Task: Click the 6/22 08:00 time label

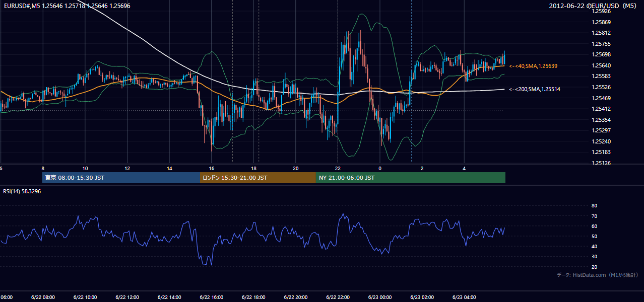Action: [x=43, y=297]
